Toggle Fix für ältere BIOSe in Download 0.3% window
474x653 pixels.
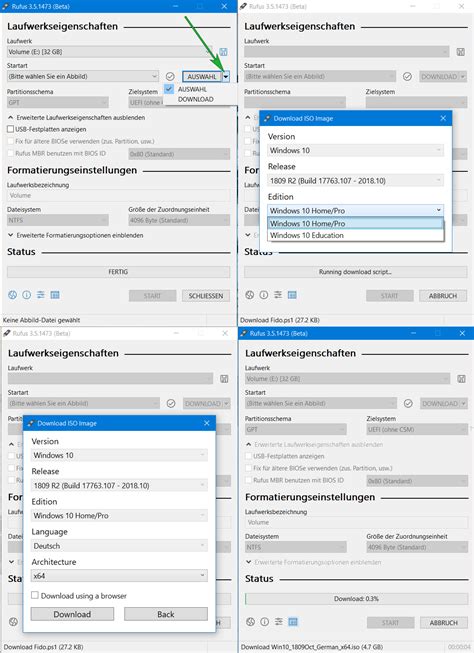coord(249,469)
